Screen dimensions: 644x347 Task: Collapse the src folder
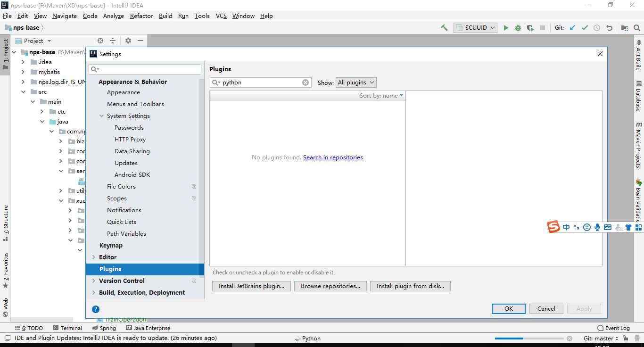[x=23, y=92]
